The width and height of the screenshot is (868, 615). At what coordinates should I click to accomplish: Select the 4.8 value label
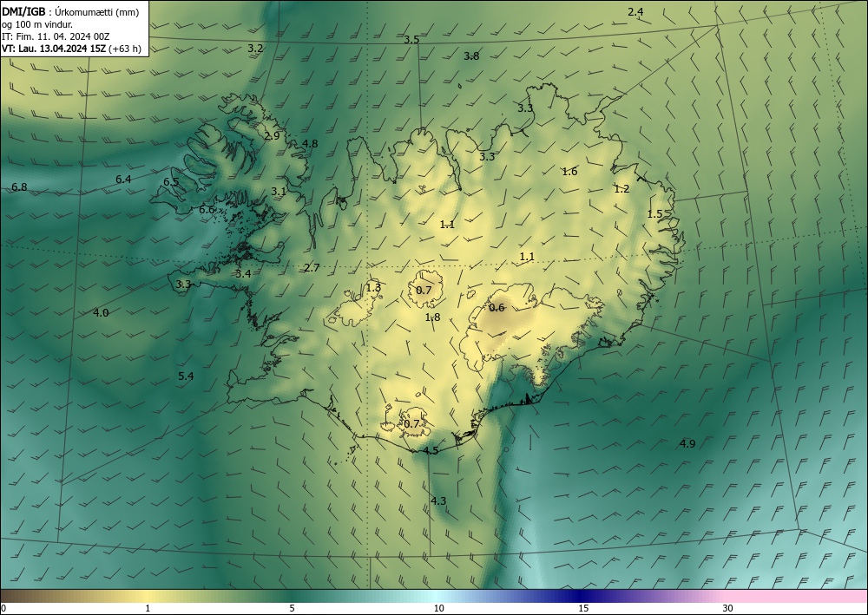tap(310, 143)
